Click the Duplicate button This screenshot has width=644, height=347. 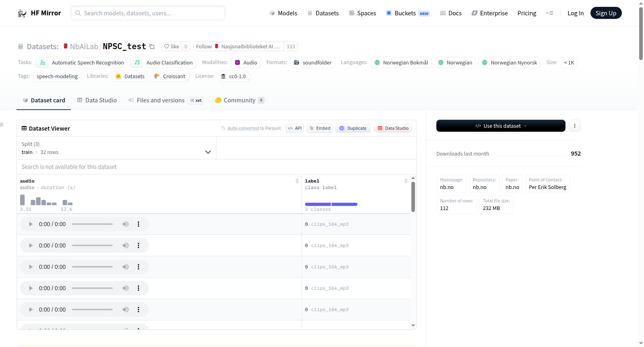tap(353, 128)
